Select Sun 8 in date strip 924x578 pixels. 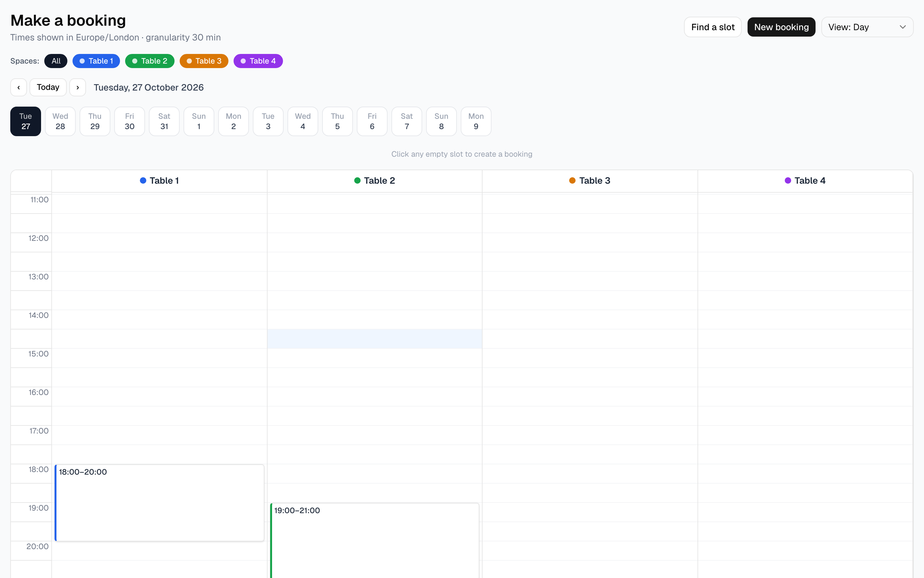[441, 121]
